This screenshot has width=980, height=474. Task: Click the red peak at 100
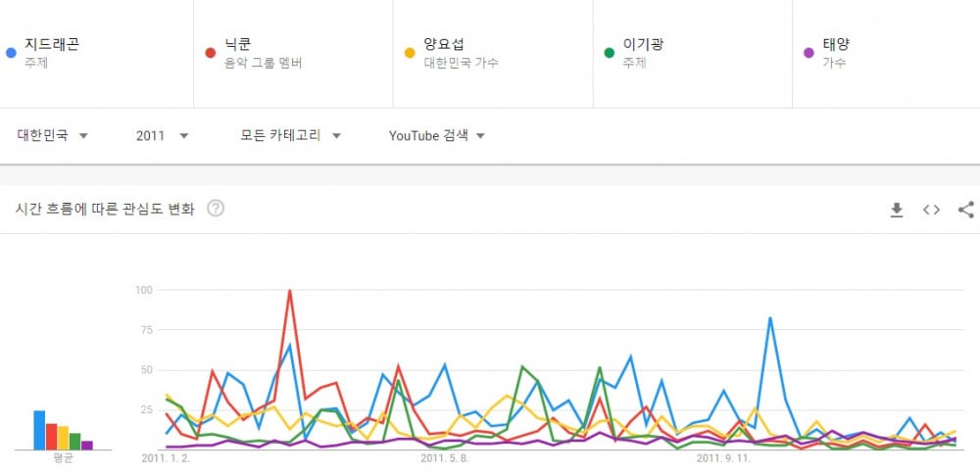point(289,291)
